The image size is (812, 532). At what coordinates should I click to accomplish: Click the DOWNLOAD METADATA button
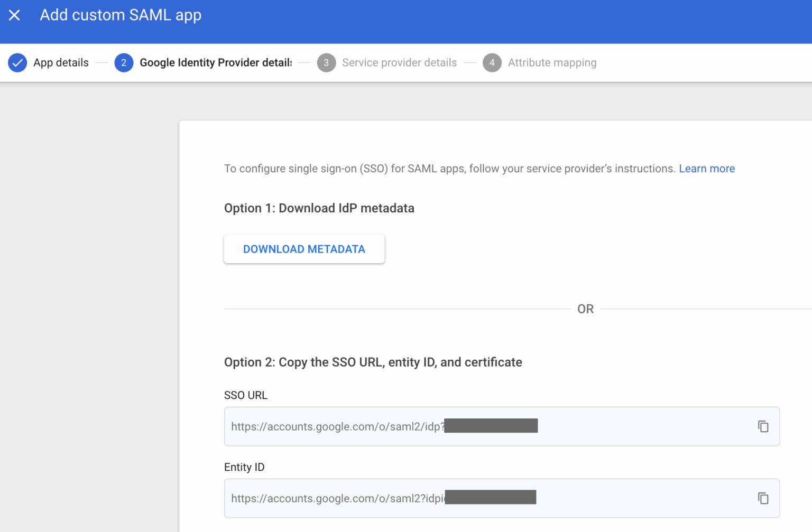pos(304,249)
